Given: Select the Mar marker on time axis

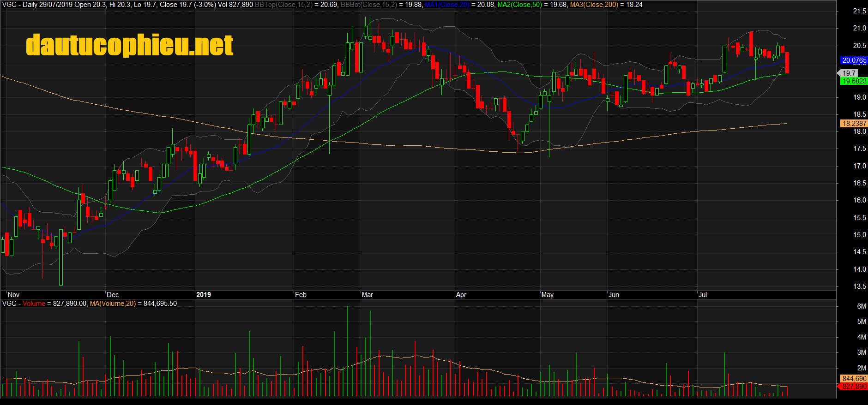Looking at the screenshot, I should tap(368, 295).
